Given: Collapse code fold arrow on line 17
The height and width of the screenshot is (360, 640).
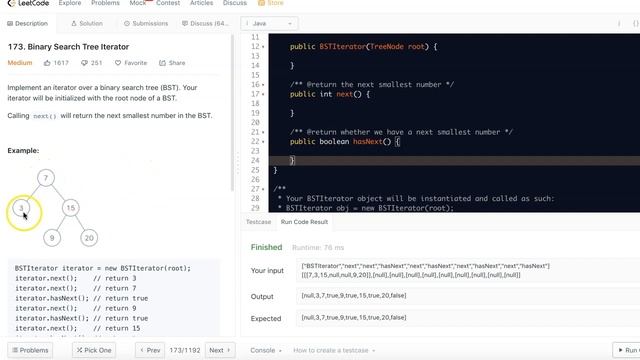Looking at the screenshot, I should [263, 94].
